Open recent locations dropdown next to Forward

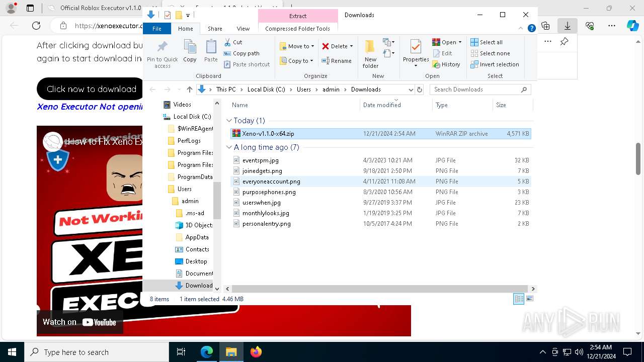(x=178, y=89)
